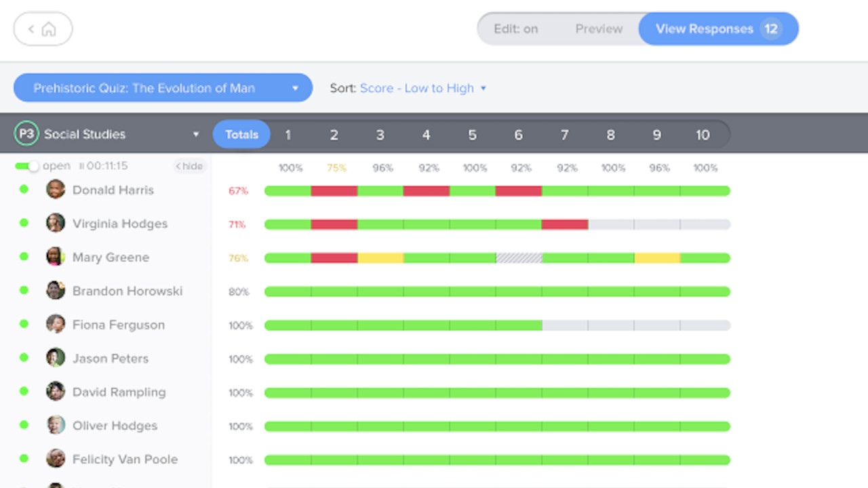Click Mary Greene's avatar photo

point(56,257)
